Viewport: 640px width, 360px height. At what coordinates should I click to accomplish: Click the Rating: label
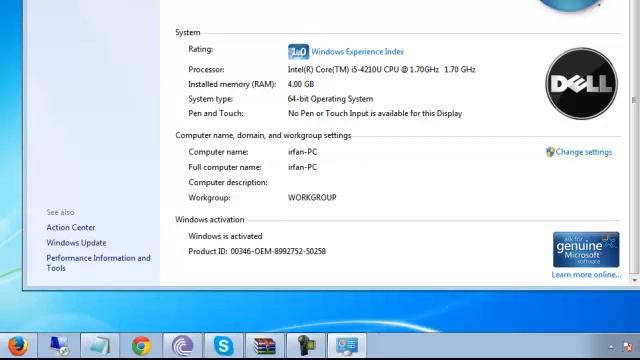(x=201, y=49)
